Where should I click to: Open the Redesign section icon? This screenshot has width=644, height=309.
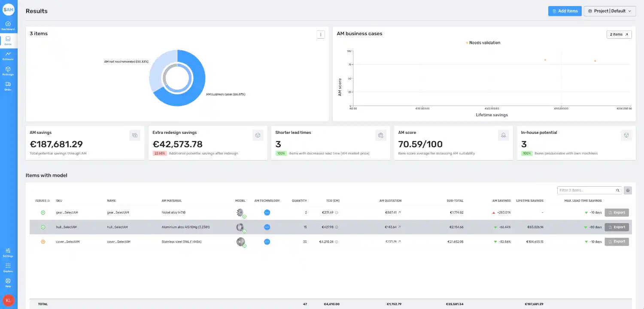coord(8,69)
